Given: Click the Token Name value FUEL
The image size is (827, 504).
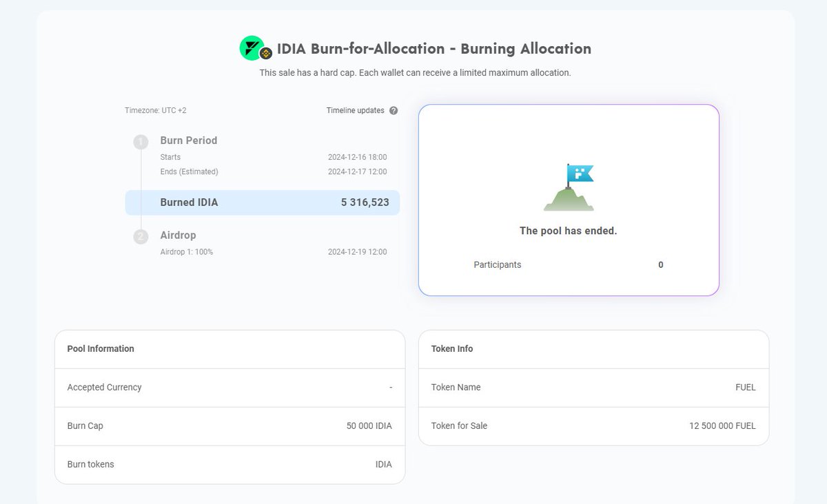Looking at the screenshot, I should click(x=746, y=387).
